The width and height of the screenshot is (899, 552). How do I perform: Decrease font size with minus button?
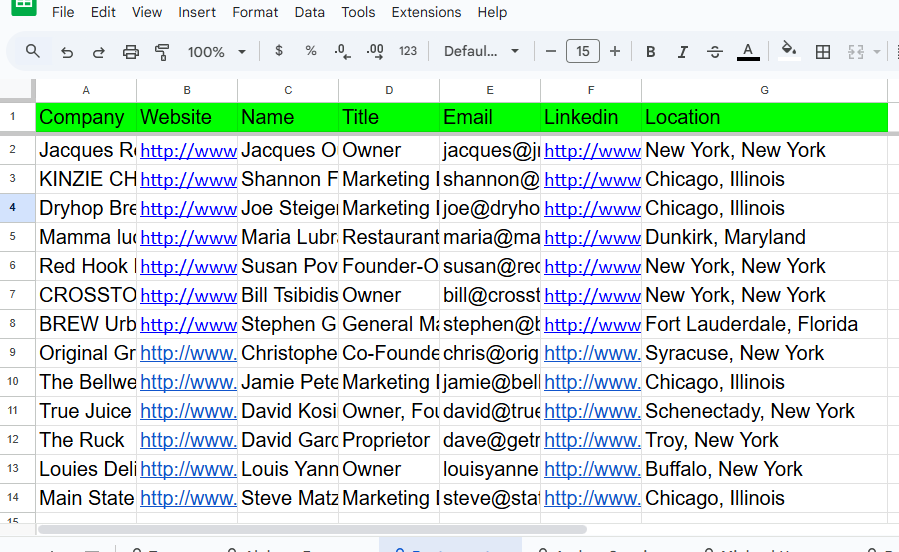click(550, 52)
